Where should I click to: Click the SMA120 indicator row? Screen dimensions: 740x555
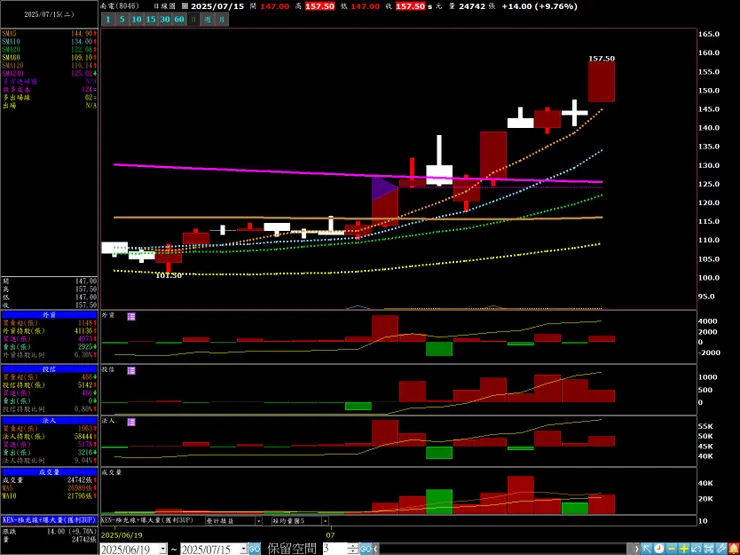(x=49, y=65)
